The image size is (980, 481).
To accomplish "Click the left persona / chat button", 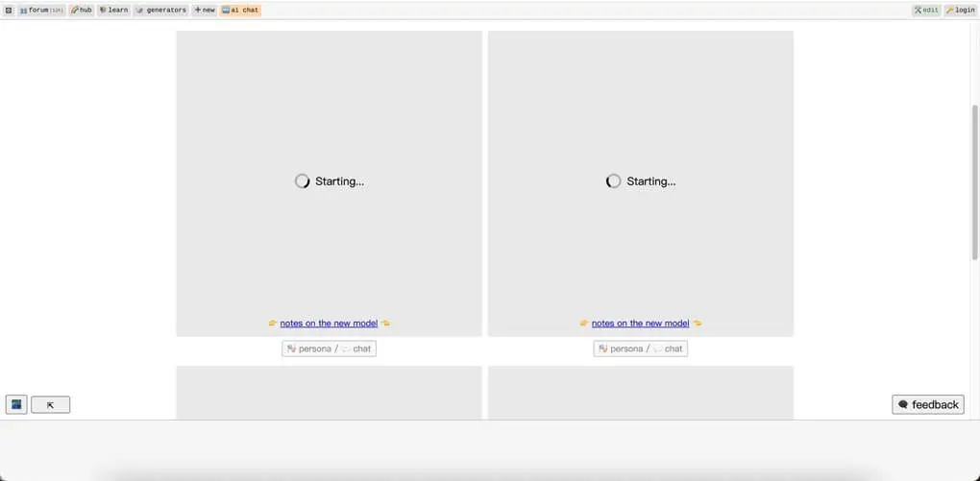I will pos(329,349).
